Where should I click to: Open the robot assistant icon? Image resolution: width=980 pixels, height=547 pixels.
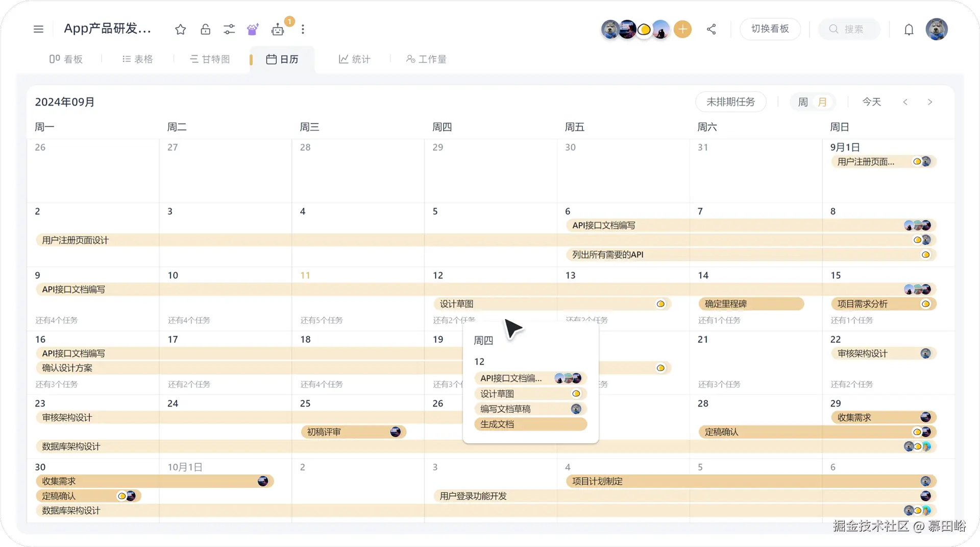pos(278,29)
